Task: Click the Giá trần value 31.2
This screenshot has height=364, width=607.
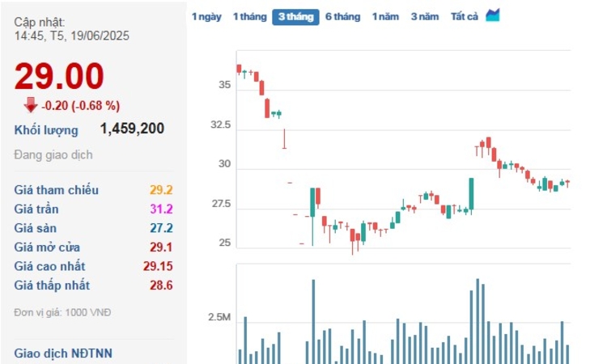Action: click(x=161, y=209)
